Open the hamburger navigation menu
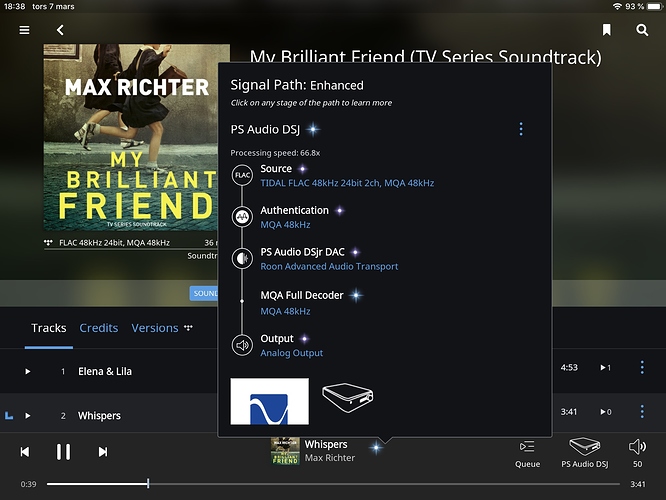Screen dimensions: 666x500 click(x=25, y=30)
